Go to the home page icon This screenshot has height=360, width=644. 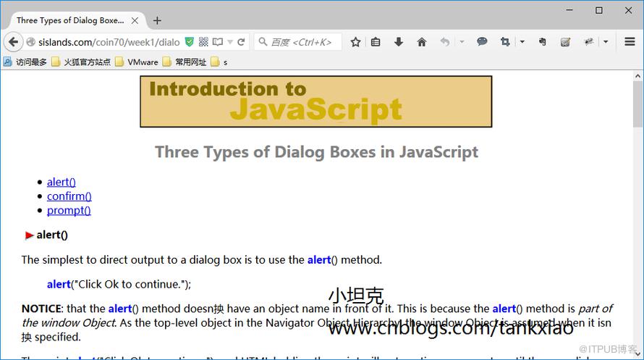coord(421,42)
